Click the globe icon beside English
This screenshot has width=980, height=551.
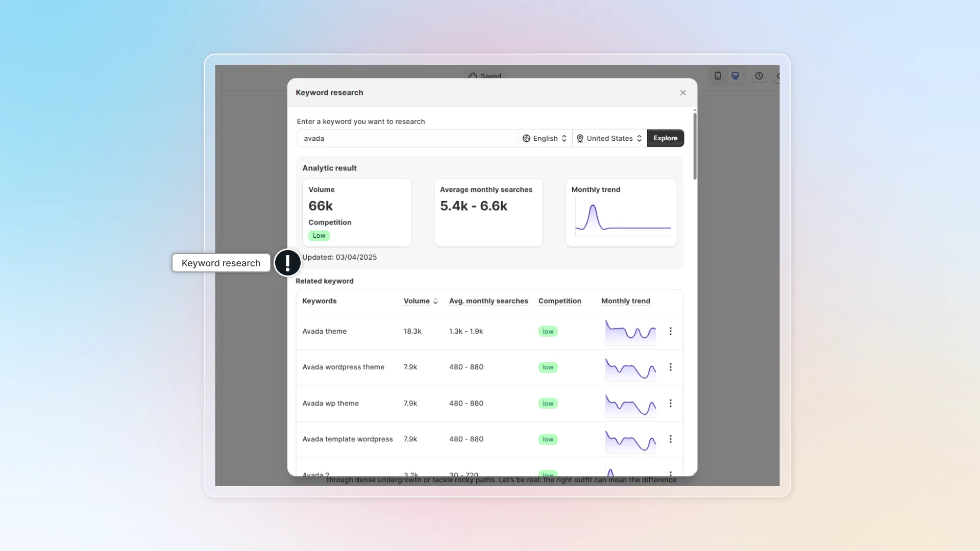coord(526,138)
